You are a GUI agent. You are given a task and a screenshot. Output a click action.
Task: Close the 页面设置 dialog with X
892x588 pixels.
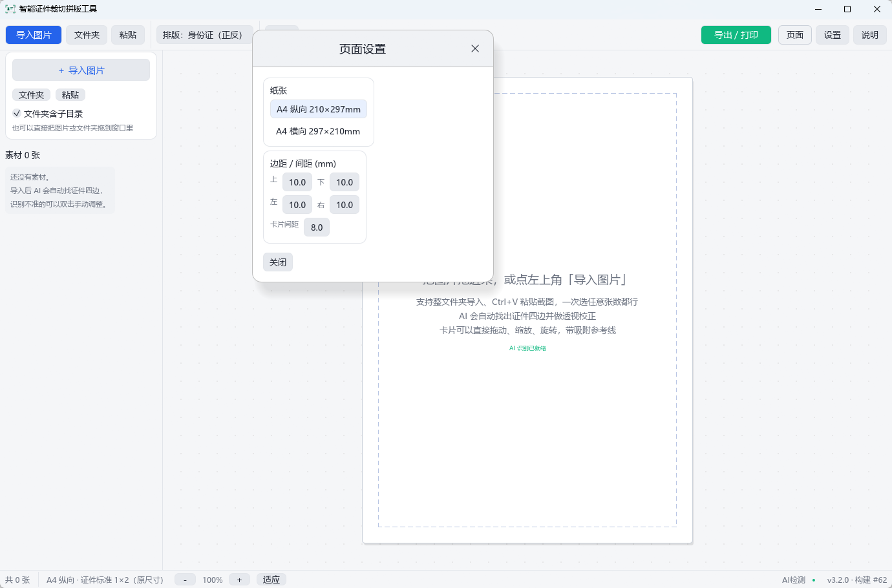[x=475, y=48]
